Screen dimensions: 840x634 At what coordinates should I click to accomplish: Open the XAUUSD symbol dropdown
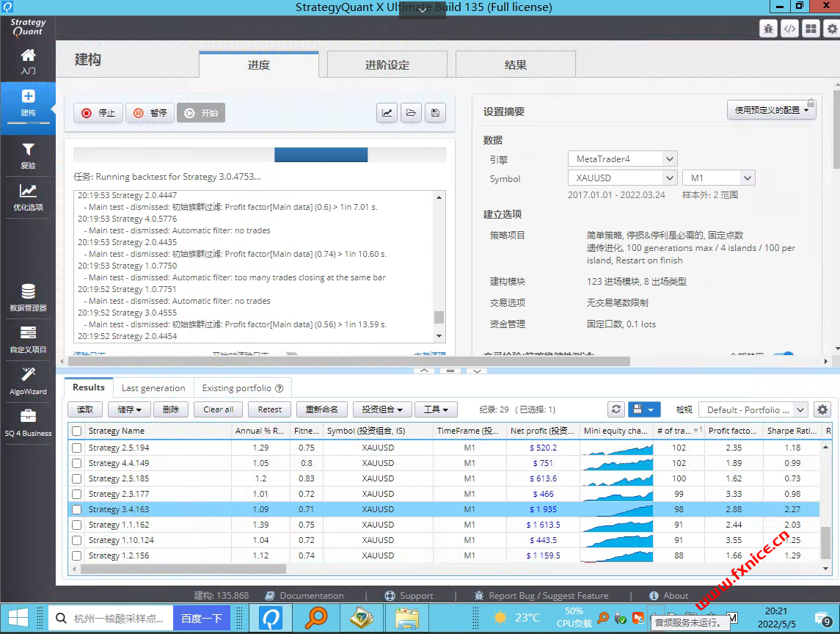coord(623,178)
